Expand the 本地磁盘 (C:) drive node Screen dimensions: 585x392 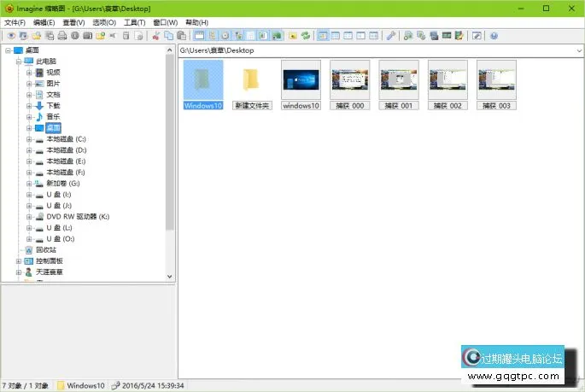point(29,139)
